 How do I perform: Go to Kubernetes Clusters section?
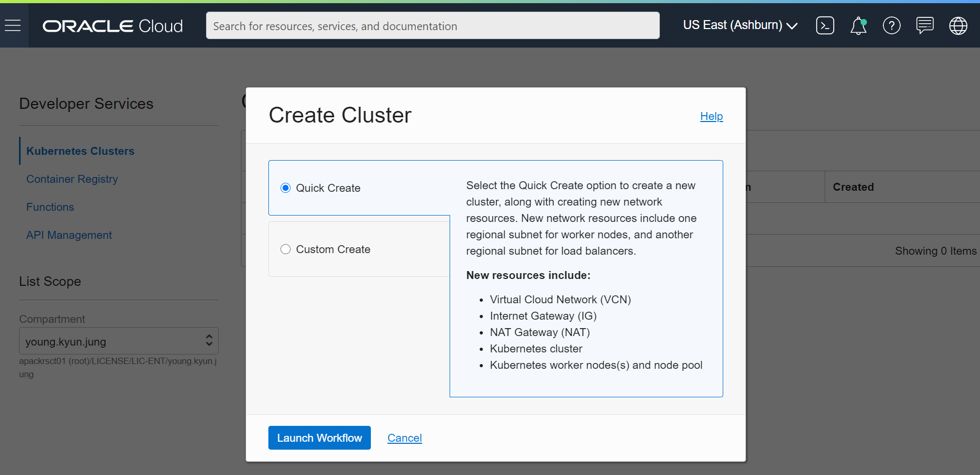[x=80, y=151]
